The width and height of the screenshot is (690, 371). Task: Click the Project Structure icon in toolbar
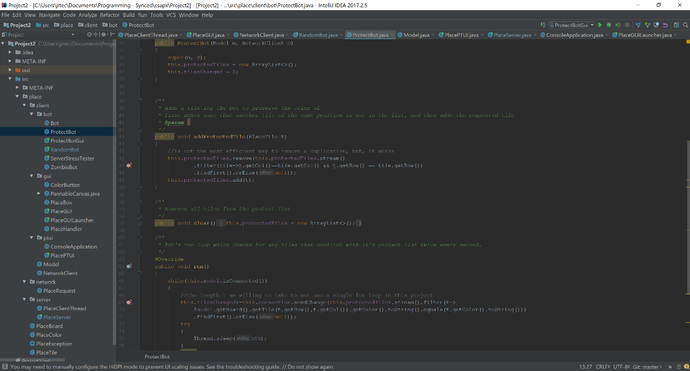[x=676, y=25]
